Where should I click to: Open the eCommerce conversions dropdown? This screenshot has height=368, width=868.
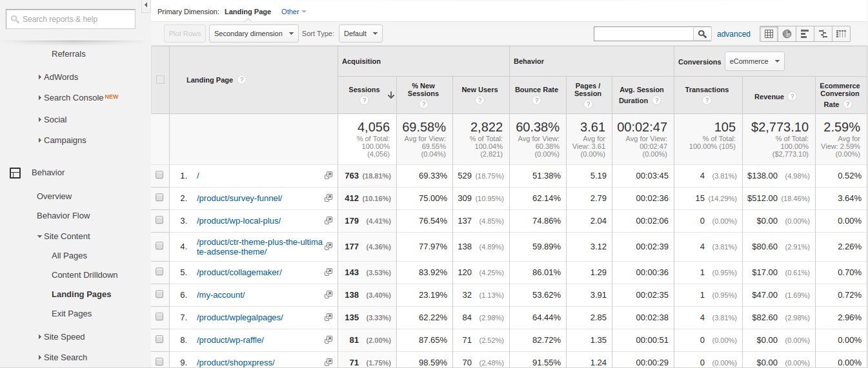click(x=754, y=61)
